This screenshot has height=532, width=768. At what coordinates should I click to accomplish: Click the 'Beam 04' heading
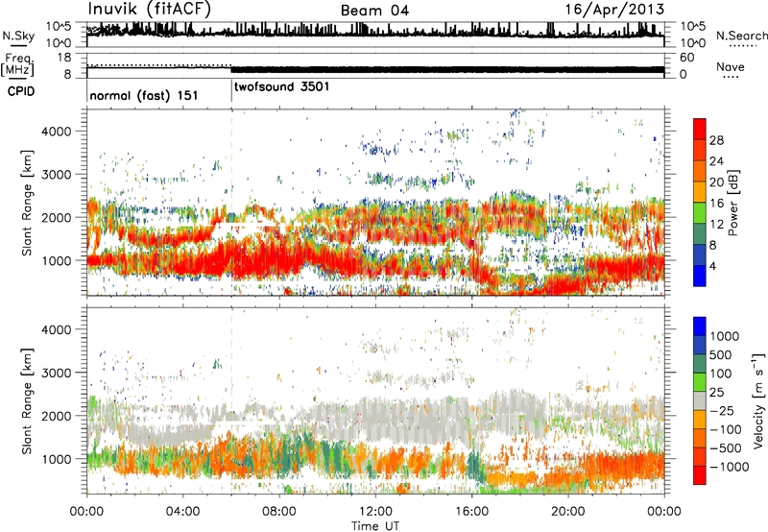(374, 11)
